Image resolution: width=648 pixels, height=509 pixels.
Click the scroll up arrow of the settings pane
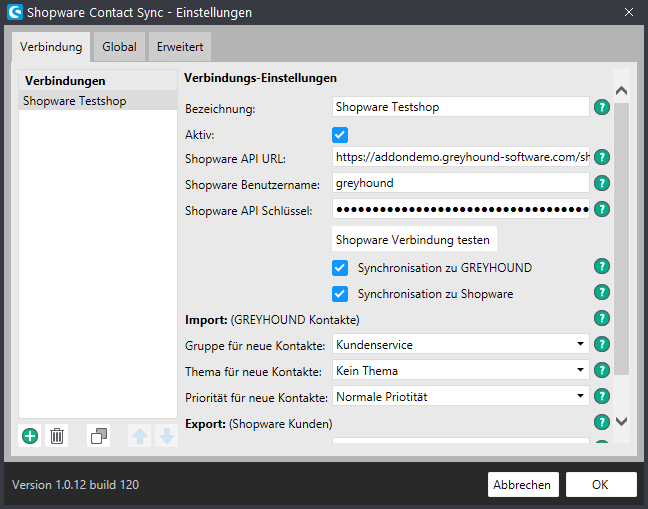622,90
